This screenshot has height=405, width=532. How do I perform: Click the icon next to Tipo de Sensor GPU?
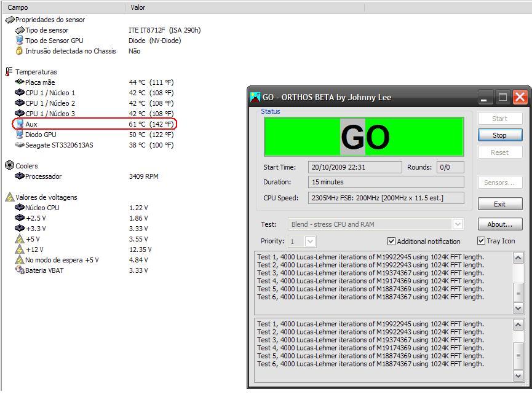pos(20,41)
